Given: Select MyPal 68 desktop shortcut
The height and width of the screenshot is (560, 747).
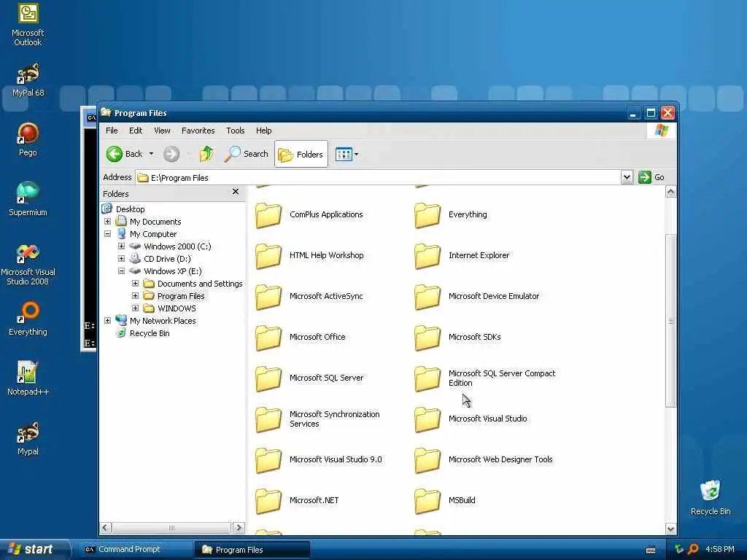Looking at the screenshot, I should [28, 80].
